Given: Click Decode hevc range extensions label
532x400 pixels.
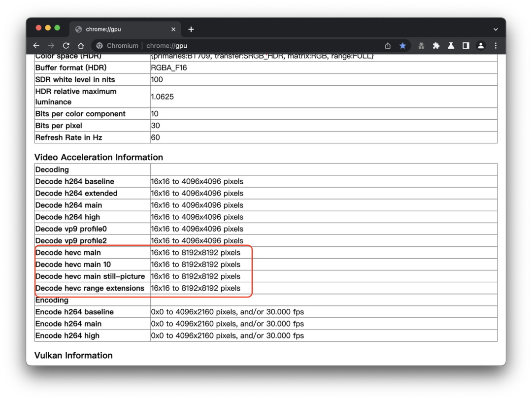Looking at the screenshot, I should tap(90, 288).
